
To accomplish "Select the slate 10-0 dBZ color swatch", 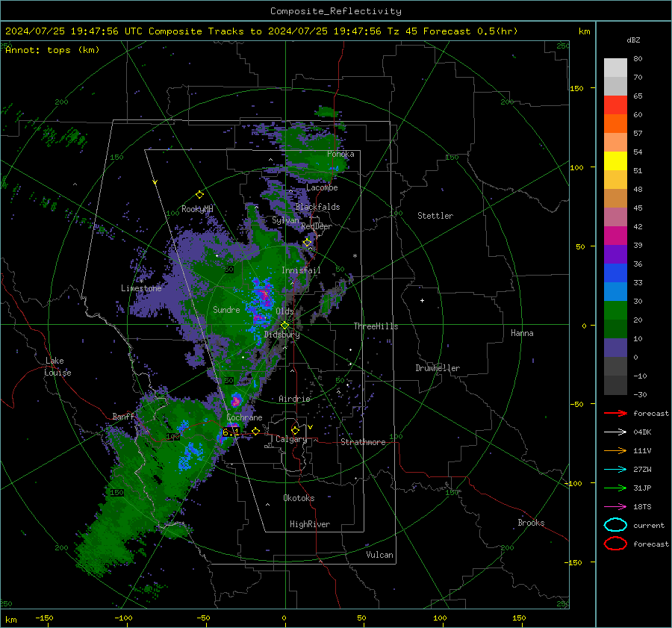I will pos(615,347).
